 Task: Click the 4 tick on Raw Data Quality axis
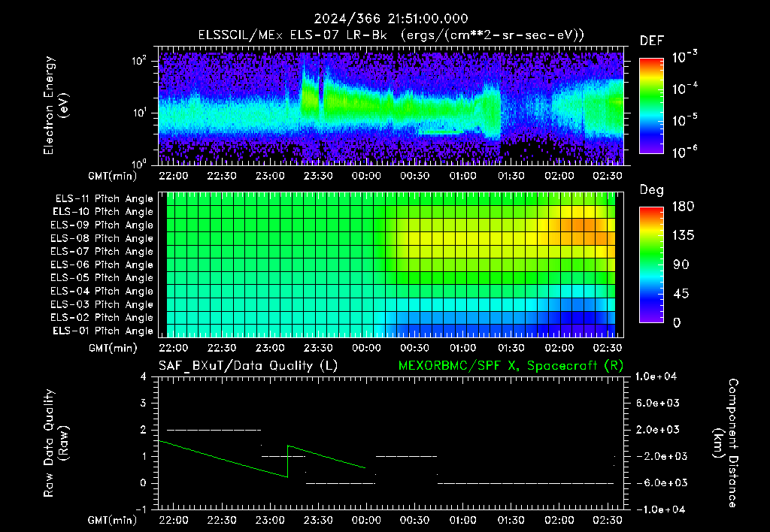(x=144, y=376)
